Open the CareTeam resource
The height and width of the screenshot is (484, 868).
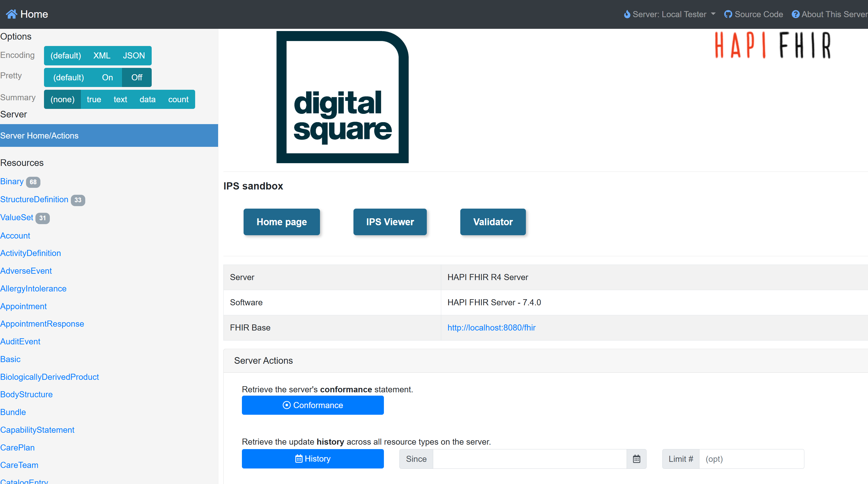point(19,465)
